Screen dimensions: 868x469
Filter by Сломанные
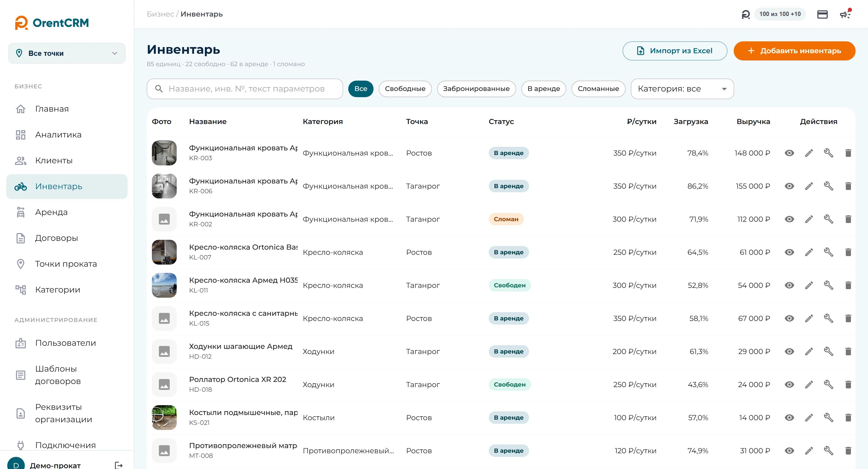pos(598,89)
